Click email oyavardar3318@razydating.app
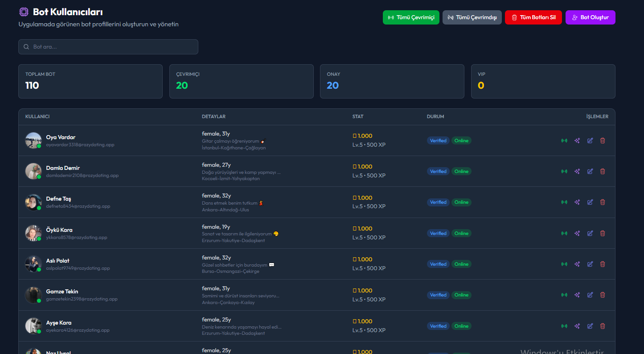The width and height of the screenshot is (644, 354). pos(80,145)
